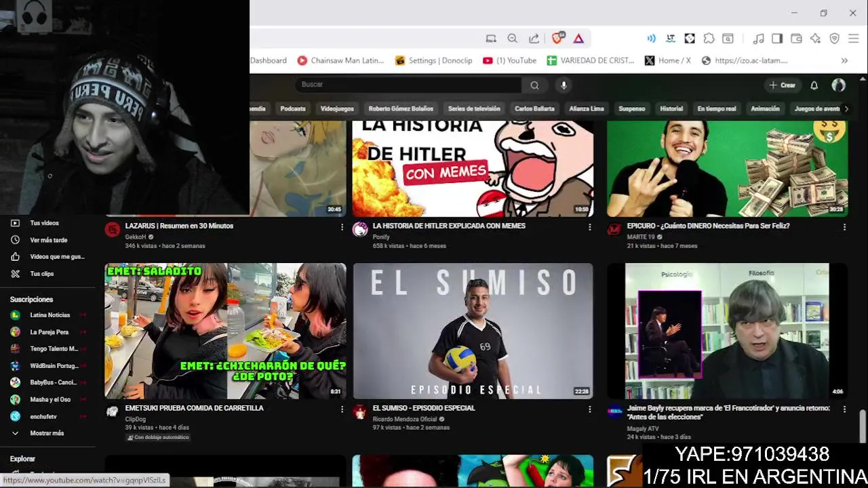Open Tus clips in sidebar
The height and width of the screenshot is (488, 868).
[41, 274]
